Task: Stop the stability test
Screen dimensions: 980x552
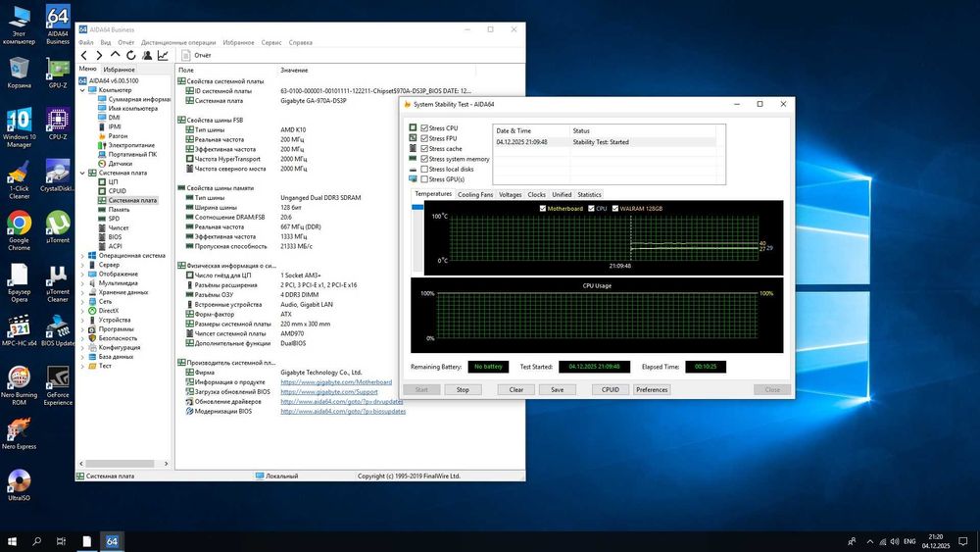Action: 463,389
